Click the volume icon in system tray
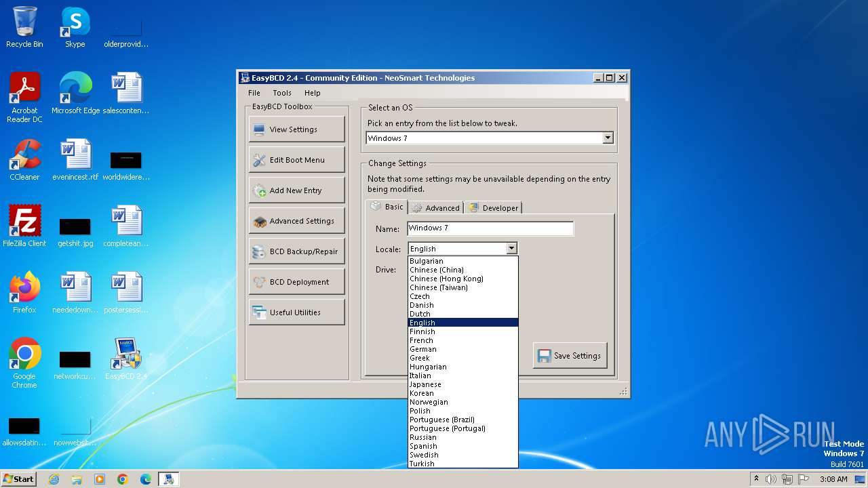 [771, 479]
